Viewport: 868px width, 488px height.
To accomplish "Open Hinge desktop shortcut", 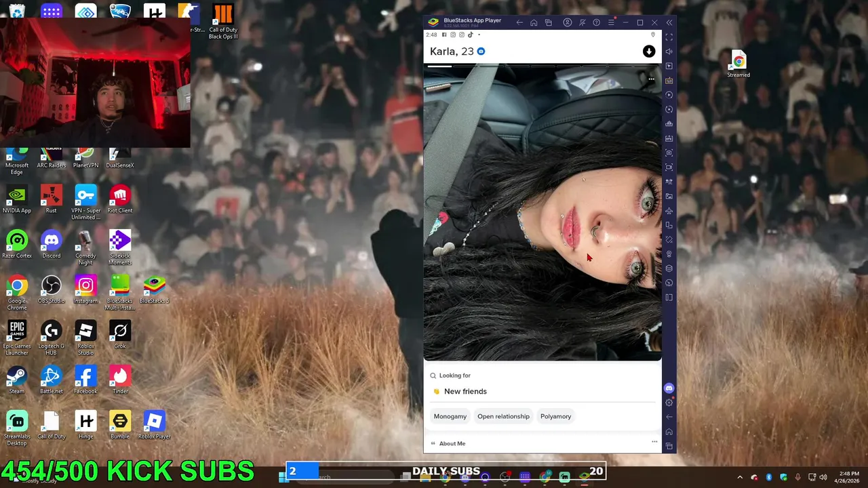I will pos(85,425).
